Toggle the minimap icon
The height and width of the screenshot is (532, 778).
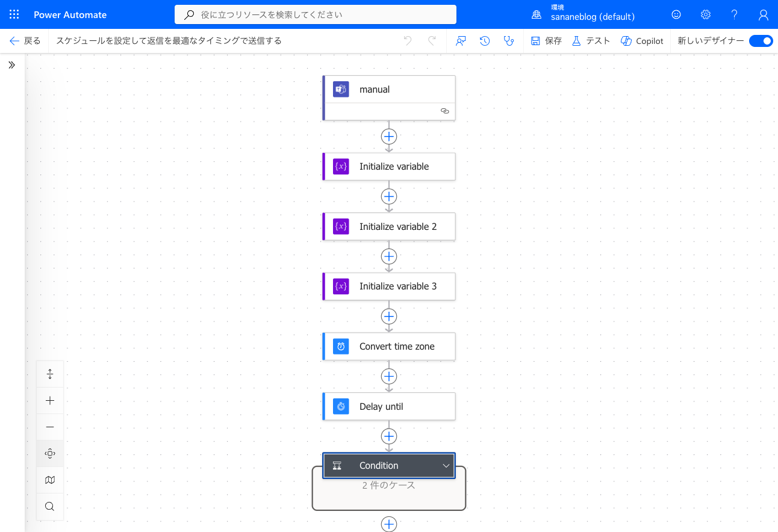point(50,480)
